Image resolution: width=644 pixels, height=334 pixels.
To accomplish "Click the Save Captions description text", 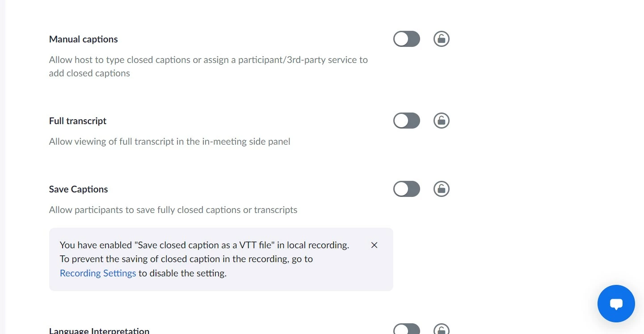I will pyautogui.click(x=173, y=210).
